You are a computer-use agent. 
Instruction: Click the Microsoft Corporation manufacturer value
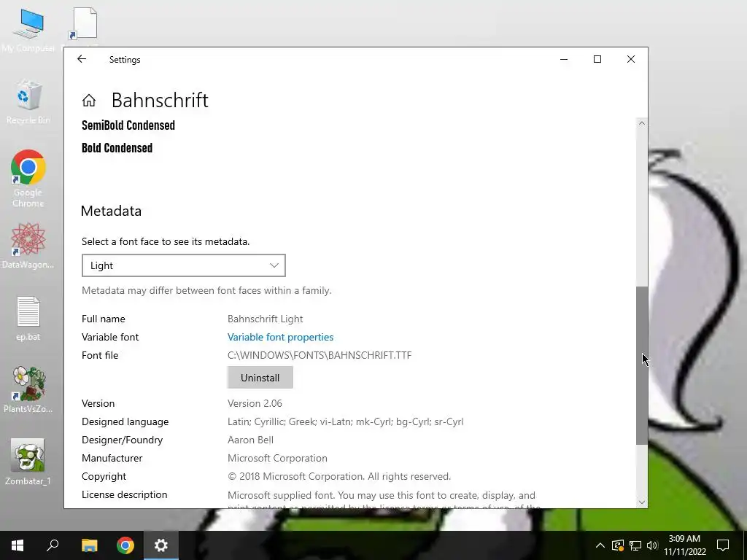pyautogui.click(x=277, y=458)
